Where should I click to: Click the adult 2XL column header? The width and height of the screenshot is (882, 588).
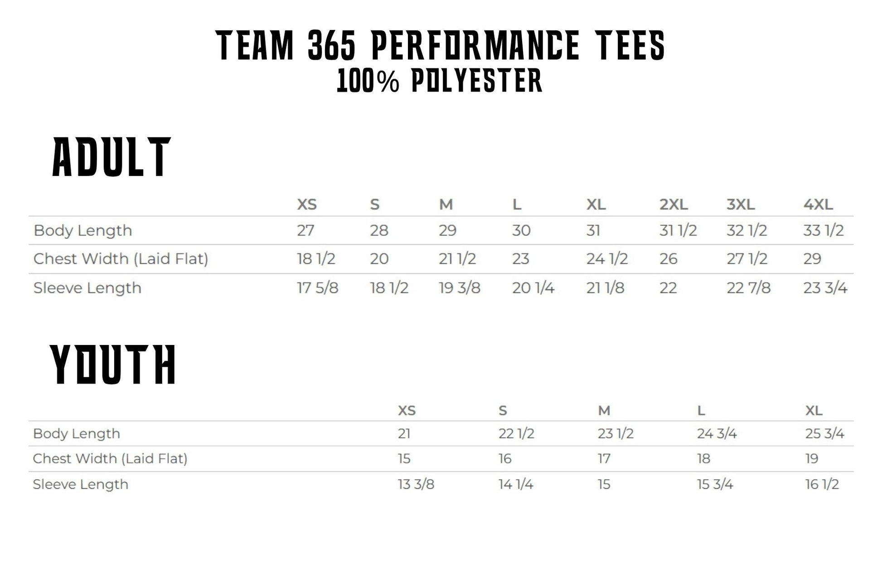[674, 204]
